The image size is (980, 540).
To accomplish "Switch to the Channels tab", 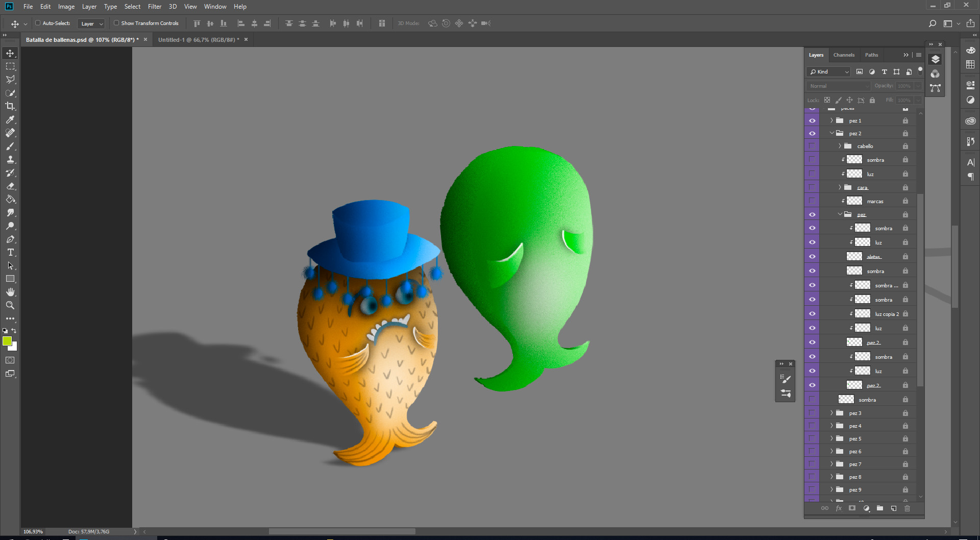I will 844,55.
